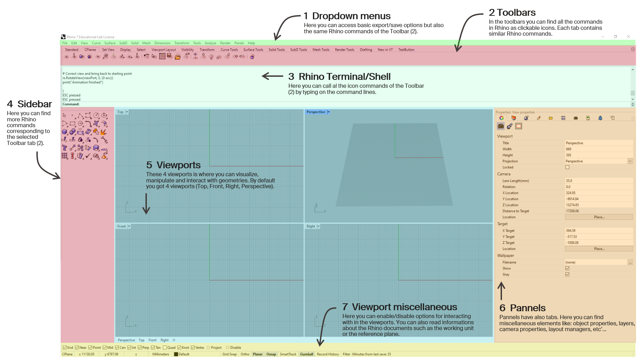Open the Perspective viewport title dropdown arrow
The width and height of the screenshot is (643, 364).
[328, 112]
